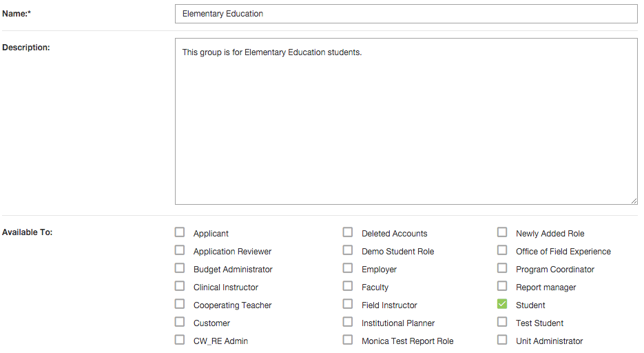Tick the Deleted Accounts checkbox
Image resolution: width=644 pixels, height=353 pixels.
(x=347, y=232)
